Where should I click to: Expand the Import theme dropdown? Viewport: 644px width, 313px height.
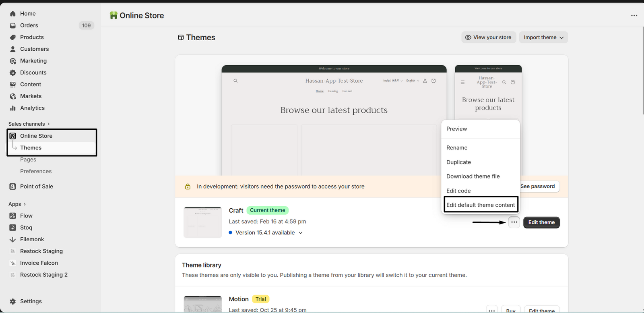click(x=543, y=37)
